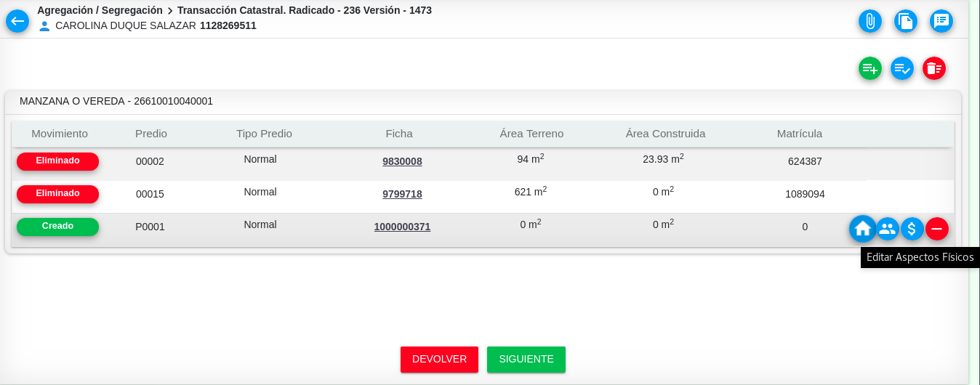Select the Movimiento column header
Image resolution: width=980 pixels, height=385 pixels.
click(60, 134)
